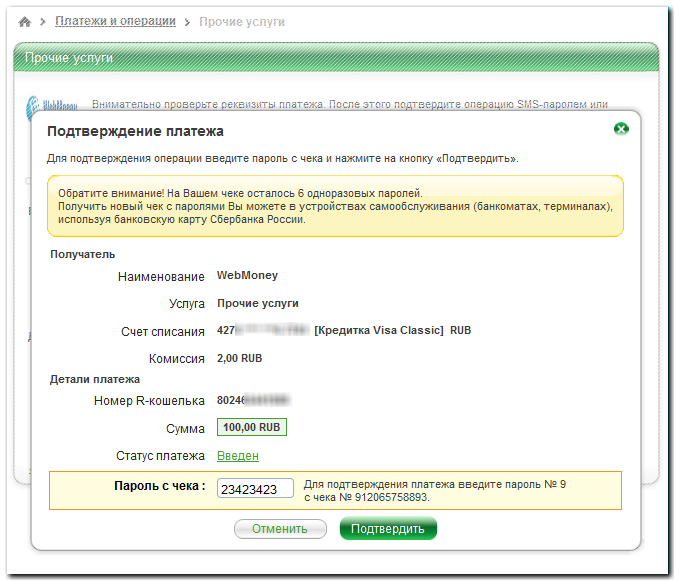Screen dimensions: 675x581
Task: Click the WebMoney logo icon
Action: pos(52,107)
